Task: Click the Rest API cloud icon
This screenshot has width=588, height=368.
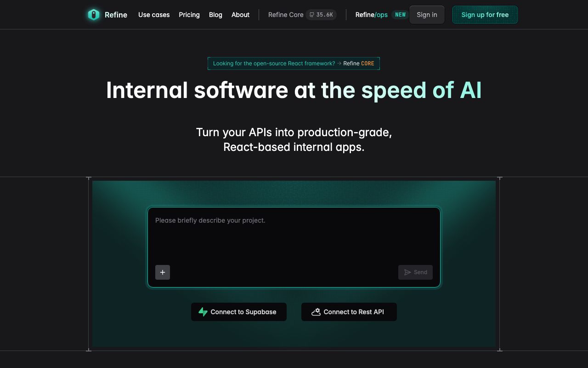Action: [316, 312]
